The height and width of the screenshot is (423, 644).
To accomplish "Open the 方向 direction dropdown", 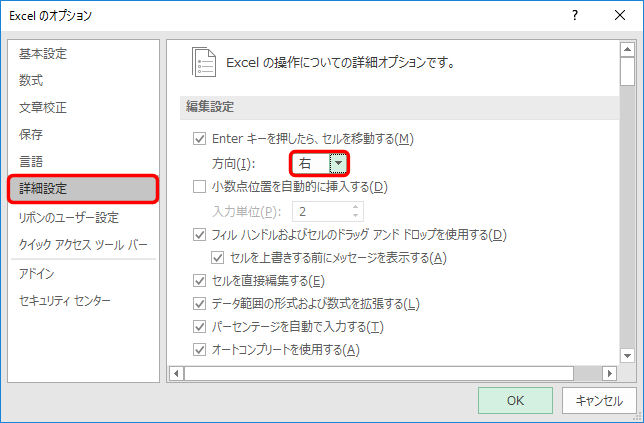I will tap(338, 163).
